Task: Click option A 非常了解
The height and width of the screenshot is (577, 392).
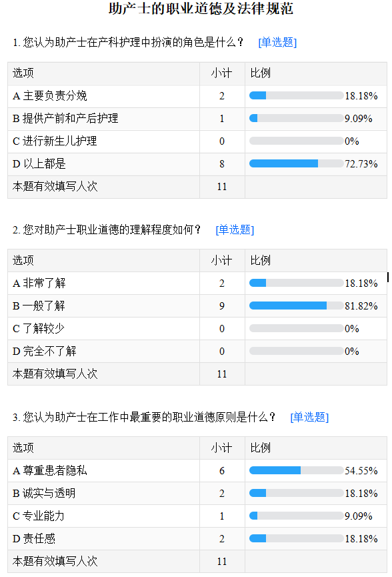Action: point(39,283)
